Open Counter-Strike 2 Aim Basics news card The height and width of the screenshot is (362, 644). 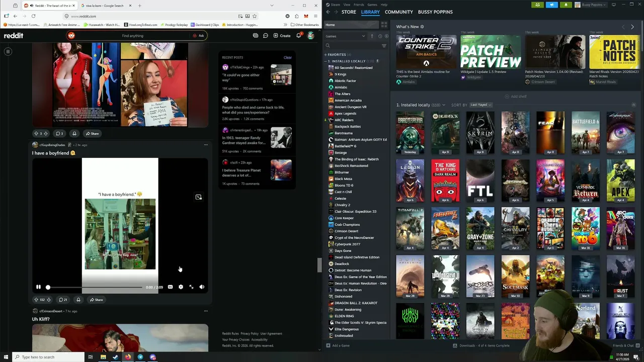[426, 52]
